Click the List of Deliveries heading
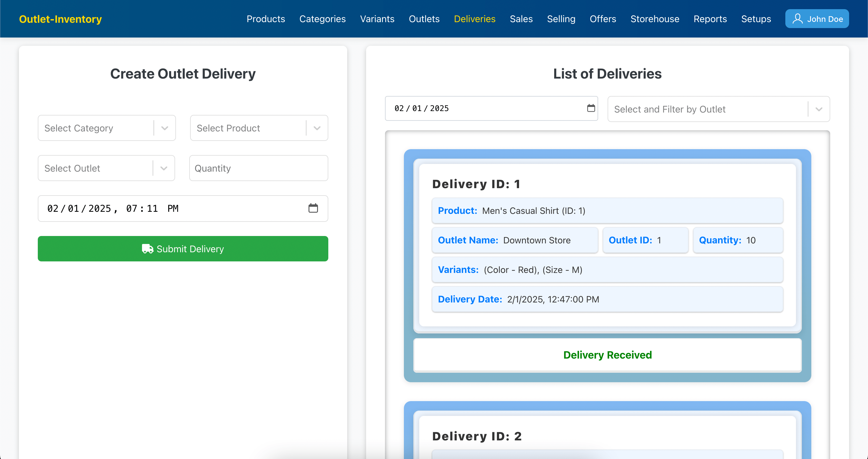The image size is (868, 459). pyautogui.click(x=607, y=74)
